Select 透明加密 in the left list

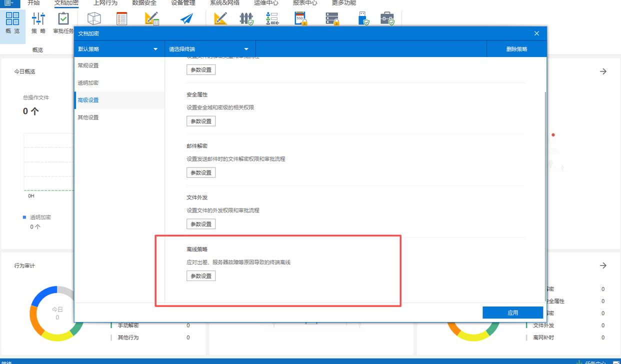coord(119,83)
